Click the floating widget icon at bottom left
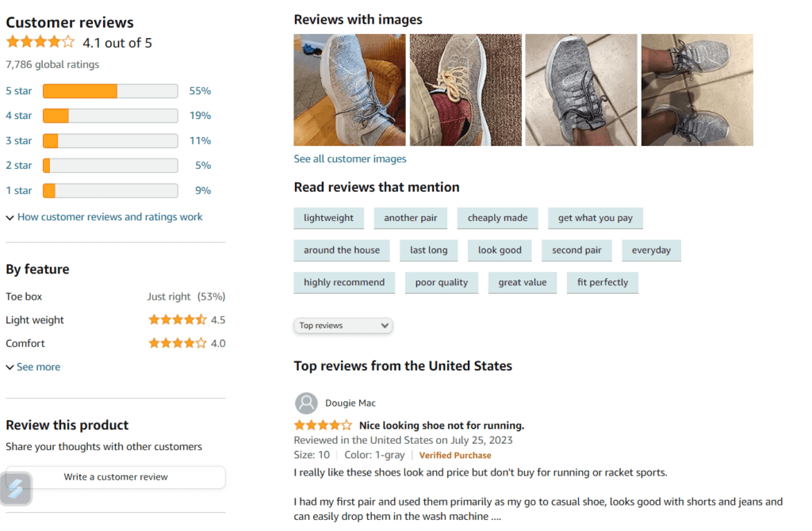 click(16, 489)
